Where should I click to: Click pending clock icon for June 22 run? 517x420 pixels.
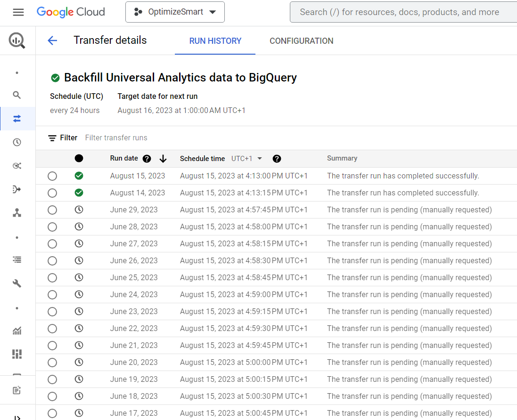79,328
